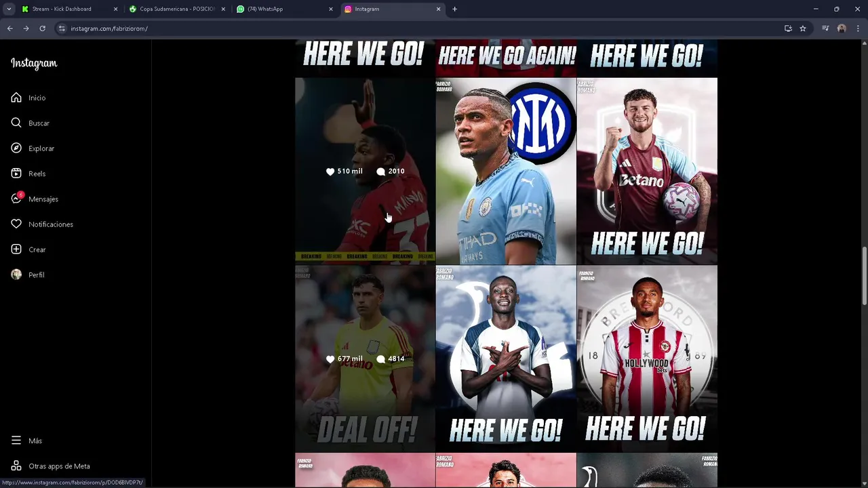The height and width of the screenshot is (488, 868).
Task: Open the Tottenham HERE WE GO post
Action: [506, 359]
